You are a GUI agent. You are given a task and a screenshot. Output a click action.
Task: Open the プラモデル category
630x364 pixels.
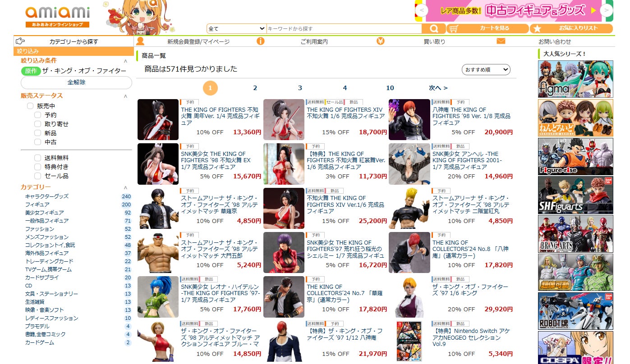point(37,326)
